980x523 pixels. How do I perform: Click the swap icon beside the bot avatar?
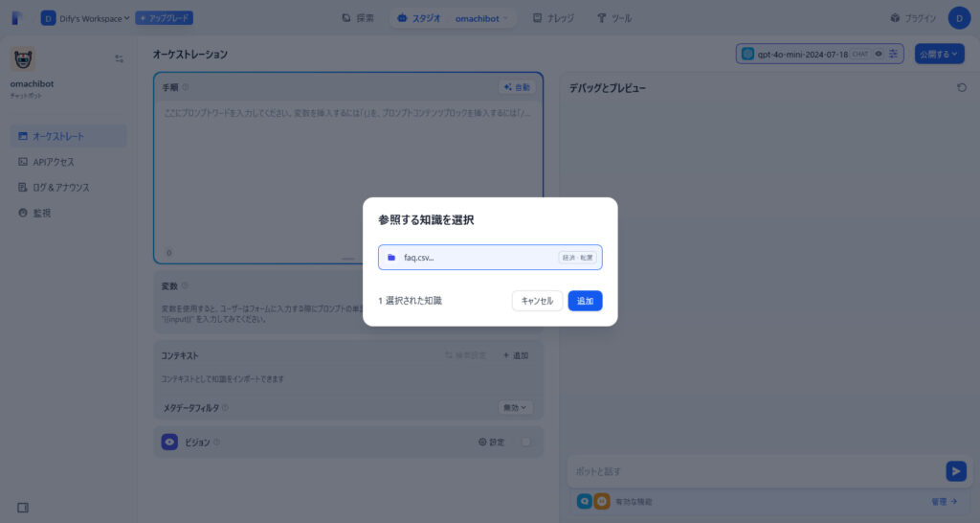(x=120, y=58)
